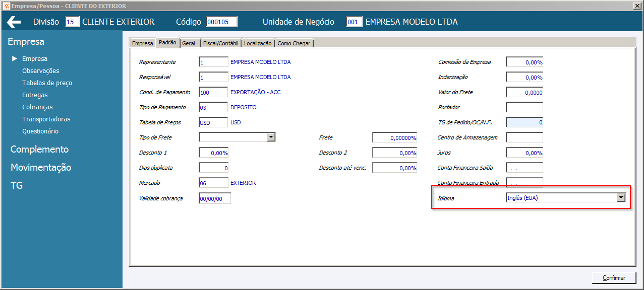
Task: Click the Divisão code field
Action: coord(73,22)
